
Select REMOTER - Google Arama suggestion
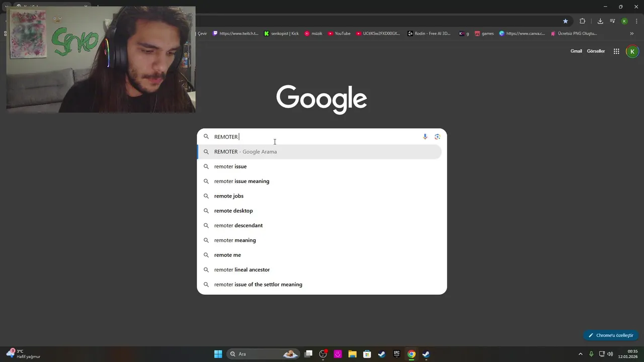(319, 152)
